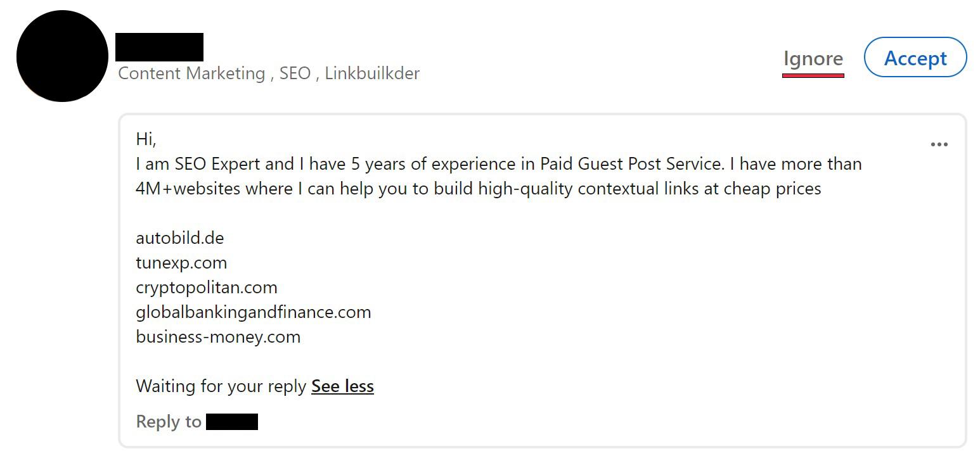Click the word Linkbuilkder in headline
The image size is (980, 456).
pyautogui.click(x=372, y=73)
